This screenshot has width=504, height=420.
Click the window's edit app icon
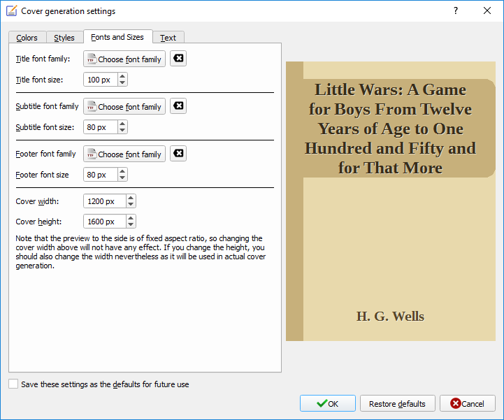pyautogui.click(x=12, y=11)
